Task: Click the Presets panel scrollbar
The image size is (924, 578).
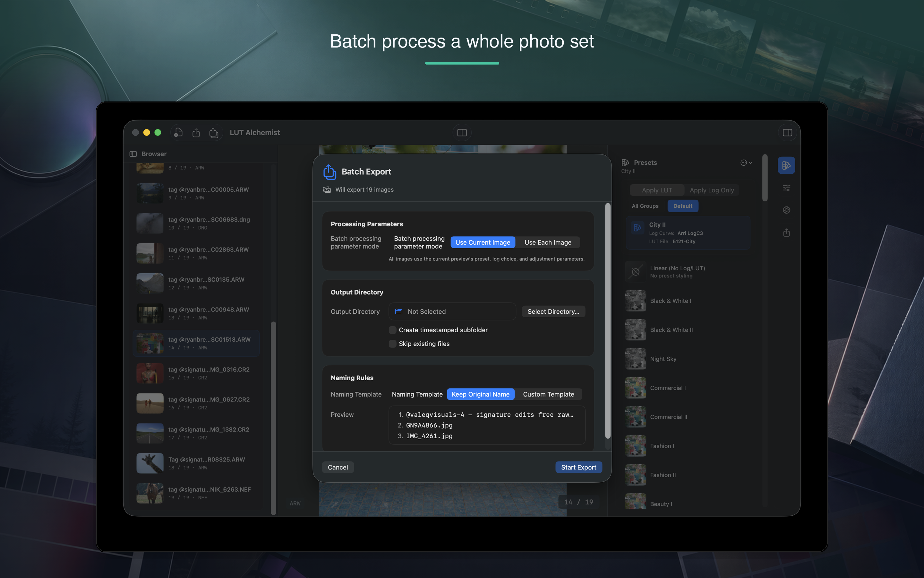Action: tap(765, 178)
